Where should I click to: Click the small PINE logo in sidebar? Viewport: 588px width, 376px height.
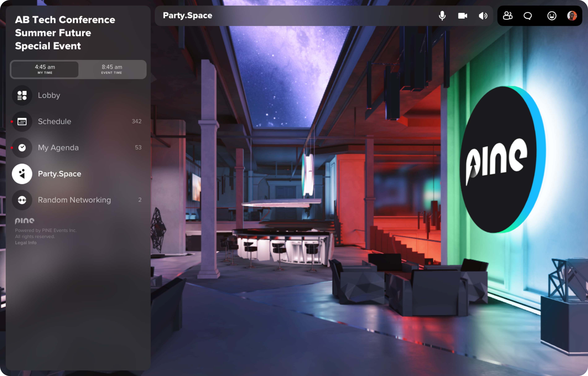pyautogui.click(x=24, y=221)
